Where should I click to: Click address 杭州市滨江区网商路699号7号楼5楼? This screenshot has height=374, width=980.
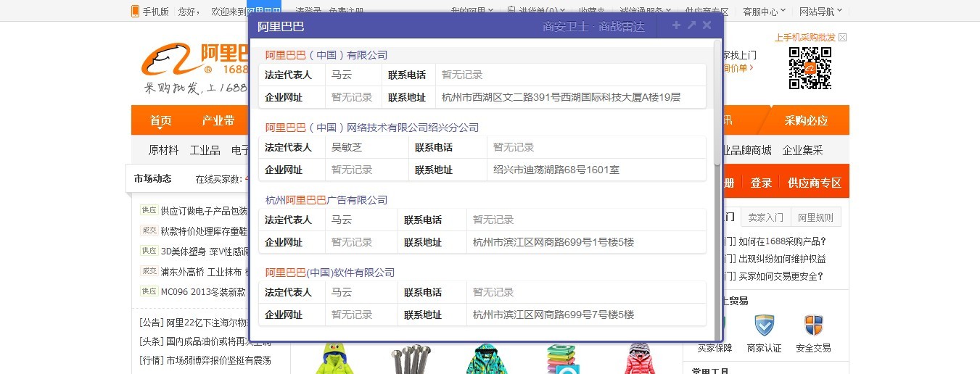click(553, 315)
